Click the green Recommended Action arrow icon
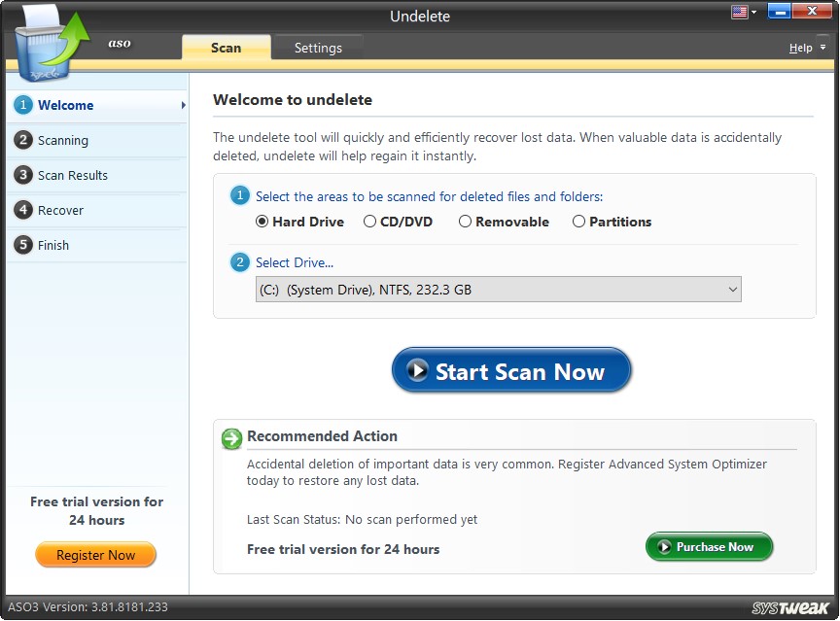 tap(230, 439)
